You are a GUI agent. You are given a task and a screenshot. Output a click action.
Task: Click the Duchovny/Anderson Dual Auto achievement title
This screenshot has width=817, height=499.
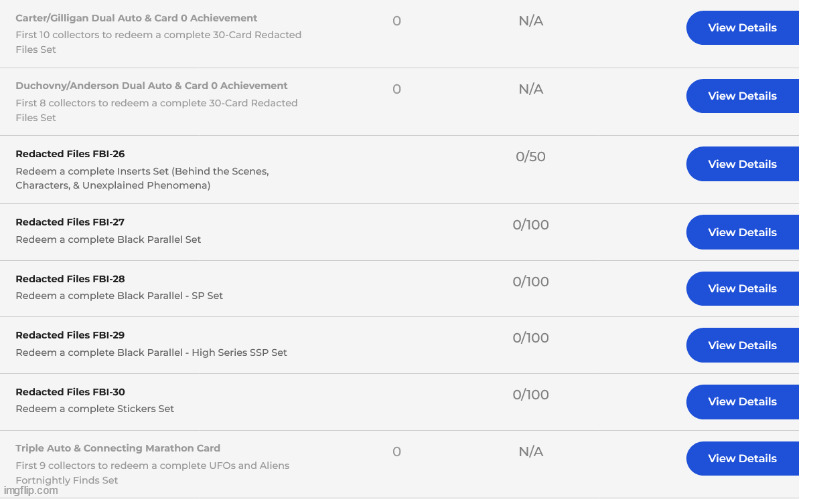click(x=151, y=86)
